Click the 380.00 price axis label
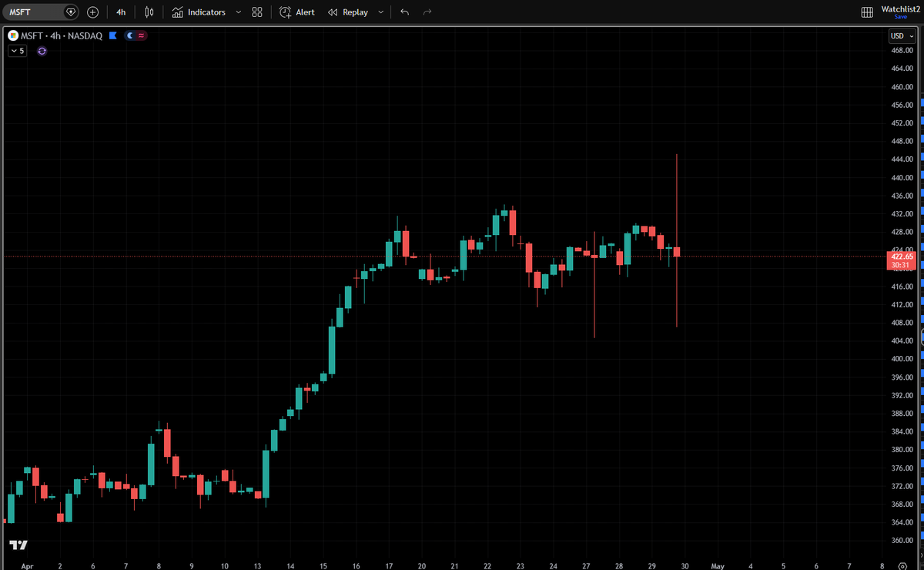924x570 pixels. coord(902,450)
